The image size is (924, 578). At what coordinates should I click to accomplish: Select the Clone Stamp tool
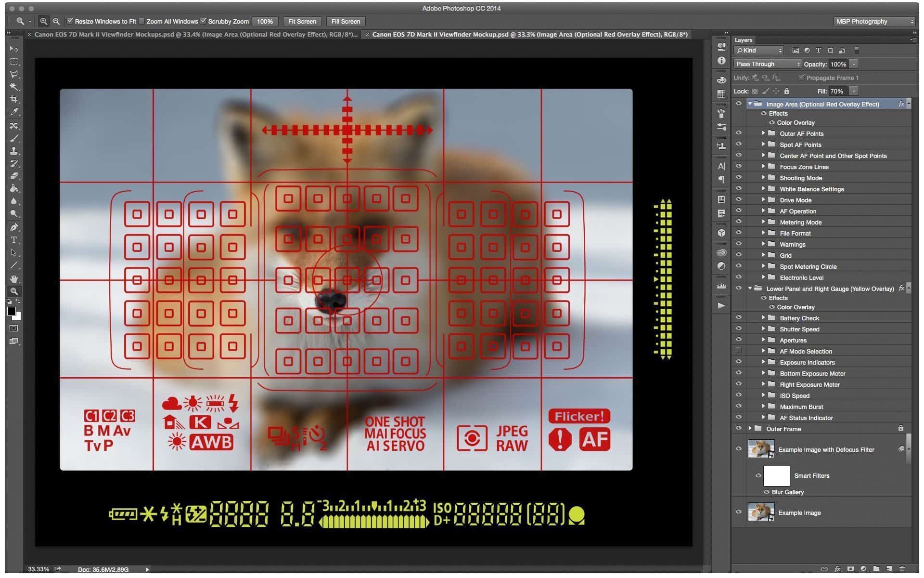(x=14, y=151)
